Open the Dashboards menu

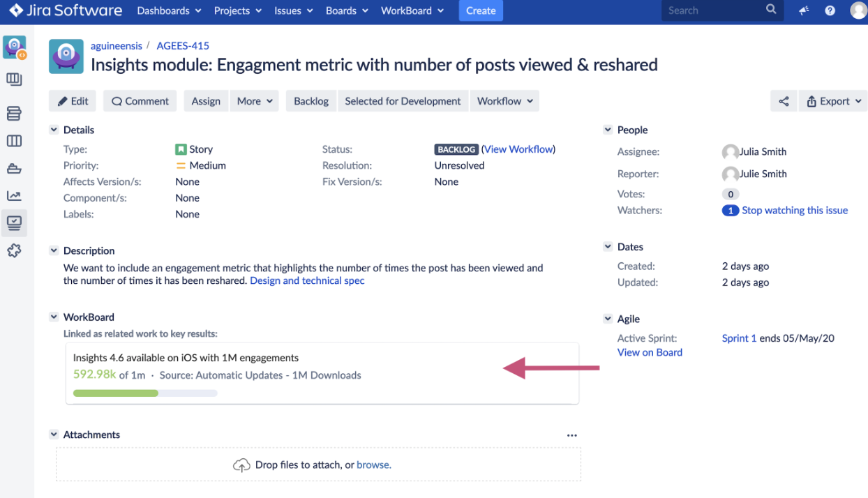(169, 10)
